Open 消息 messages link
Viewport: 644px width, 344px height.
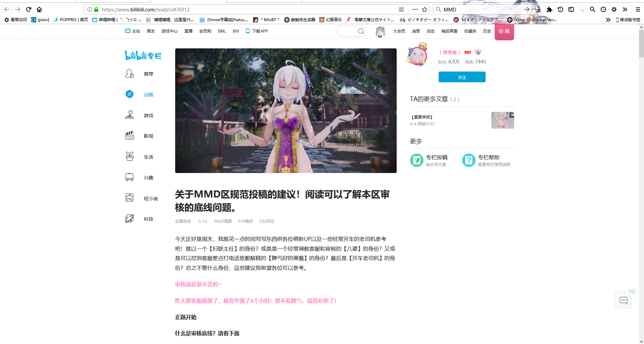tap(416, 31)
